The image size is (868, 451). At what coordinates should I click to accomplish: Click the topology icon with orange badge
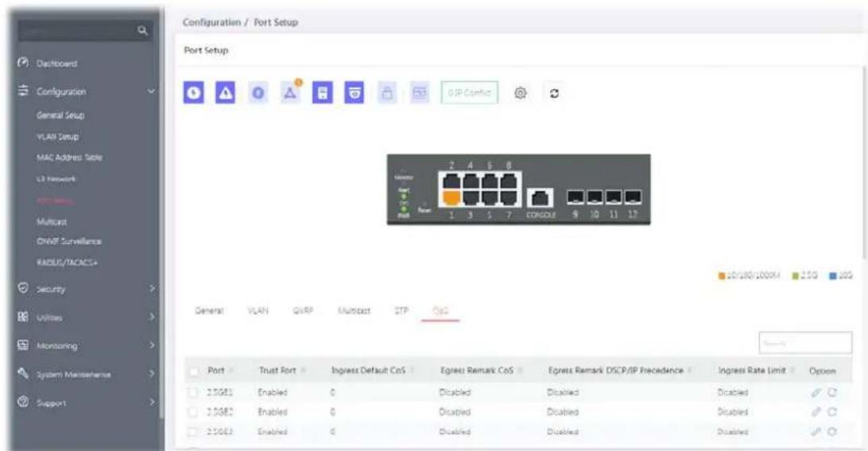coord(291,92)
